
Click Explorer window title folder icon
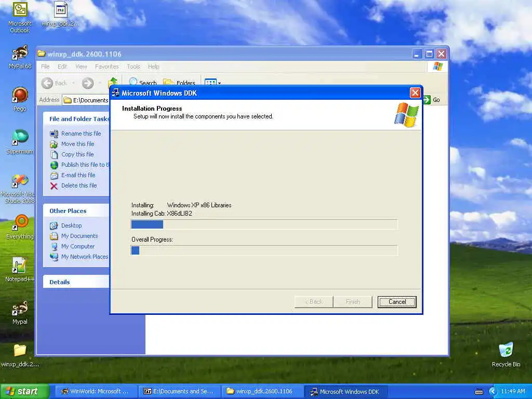[x=42, y=54]
